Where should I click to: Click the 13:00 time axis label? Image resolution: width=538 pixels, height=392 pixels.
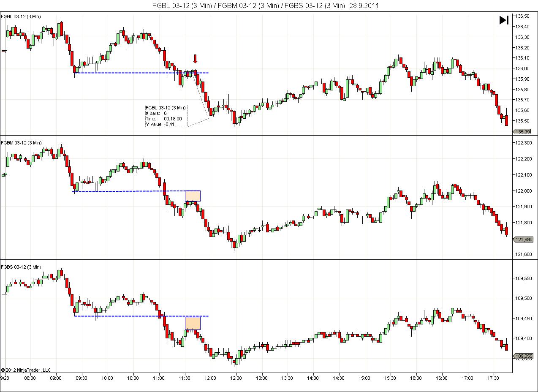(262, 378)
